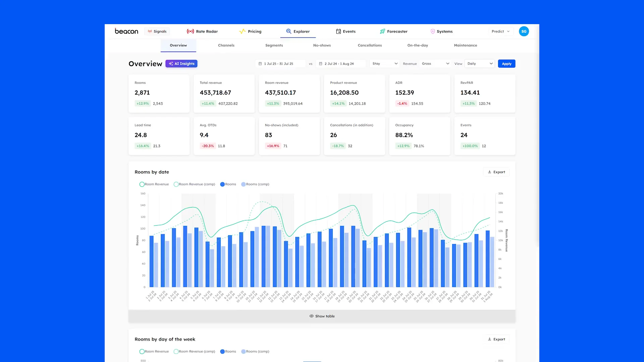Viewport: 644px width, 362px height.
Task: Click the Rate Radar broadcast icon
Action: (190, 31)
